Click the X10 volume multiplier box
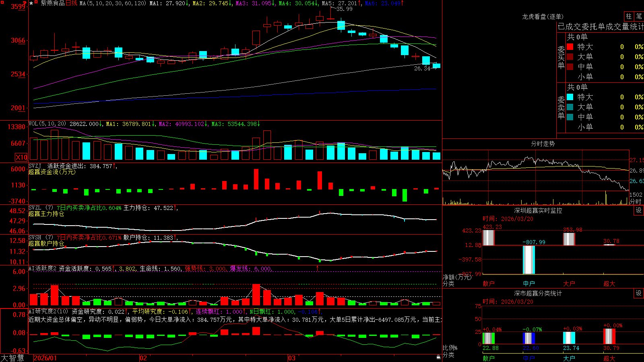644x362 pixels. (21, 157)
